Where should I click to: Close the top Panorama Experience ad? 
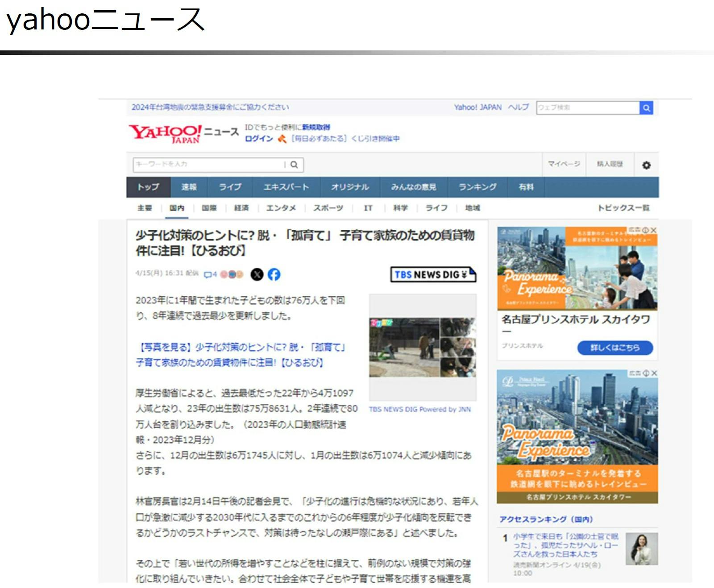(653, 230)
